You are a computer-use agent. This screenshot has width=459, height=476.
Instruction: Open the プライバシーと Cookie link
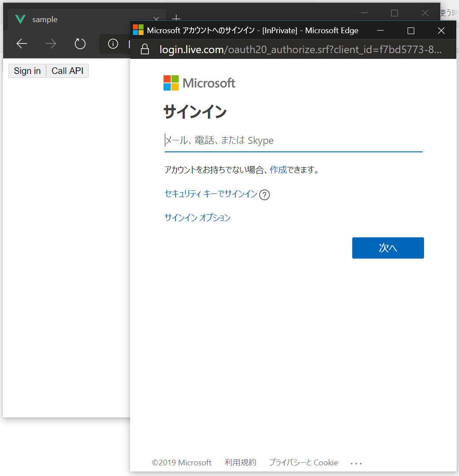303,463
